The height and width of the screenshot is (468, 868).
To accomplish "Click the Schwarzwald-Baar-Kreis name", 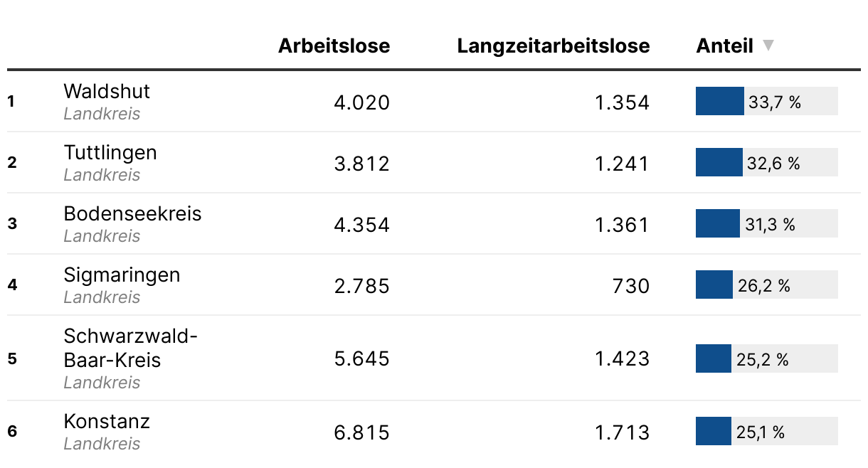I will pyautogui.click(x=130, y=348).
